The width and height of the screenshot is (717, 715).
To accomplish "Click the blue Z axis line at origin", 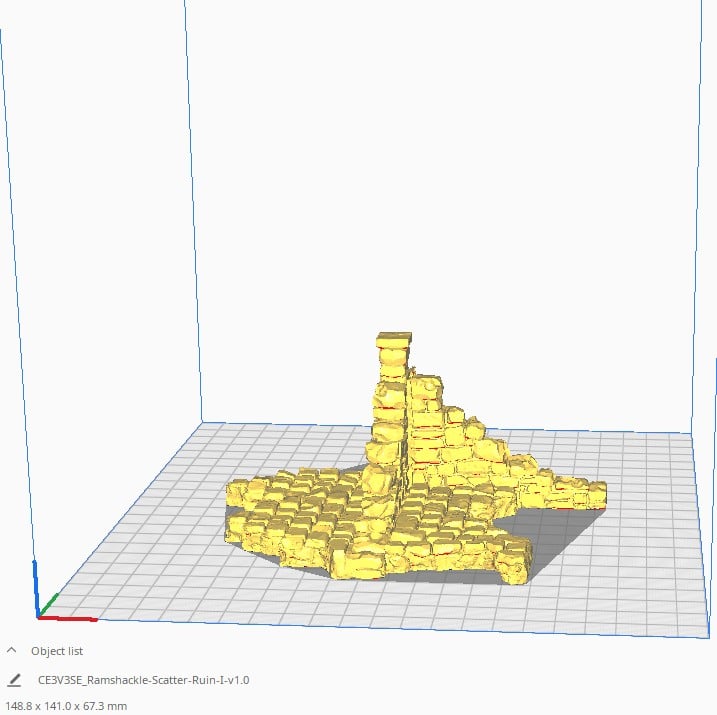I will click(x=36, y=585).
